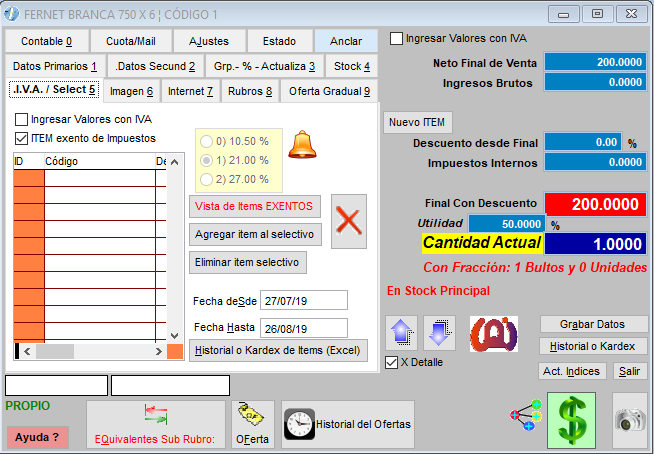Click Equivalentes Sub Rubro arrows icon
Viewport: 654px width, 454px height.
tap(156, 414)
